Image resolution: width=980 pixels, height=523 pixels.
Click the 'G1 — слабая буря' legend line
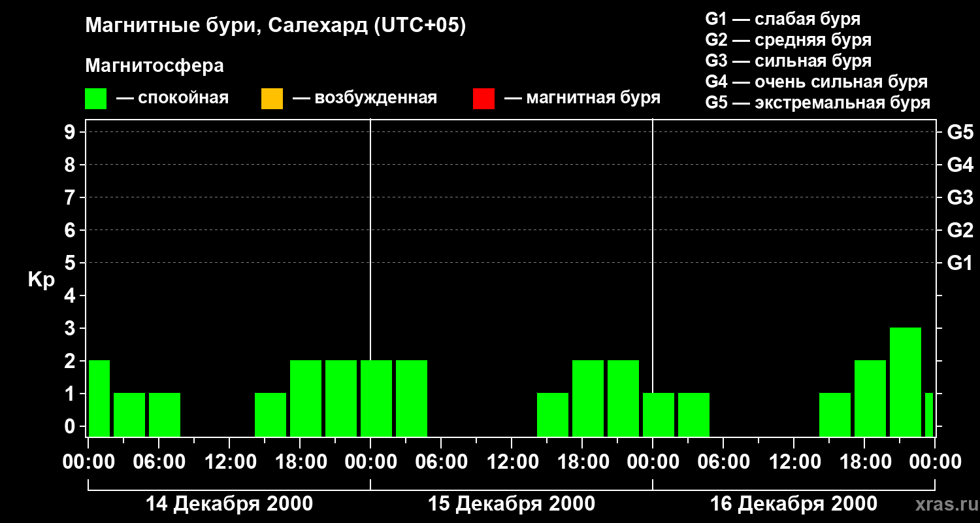[x=783, y=19]
